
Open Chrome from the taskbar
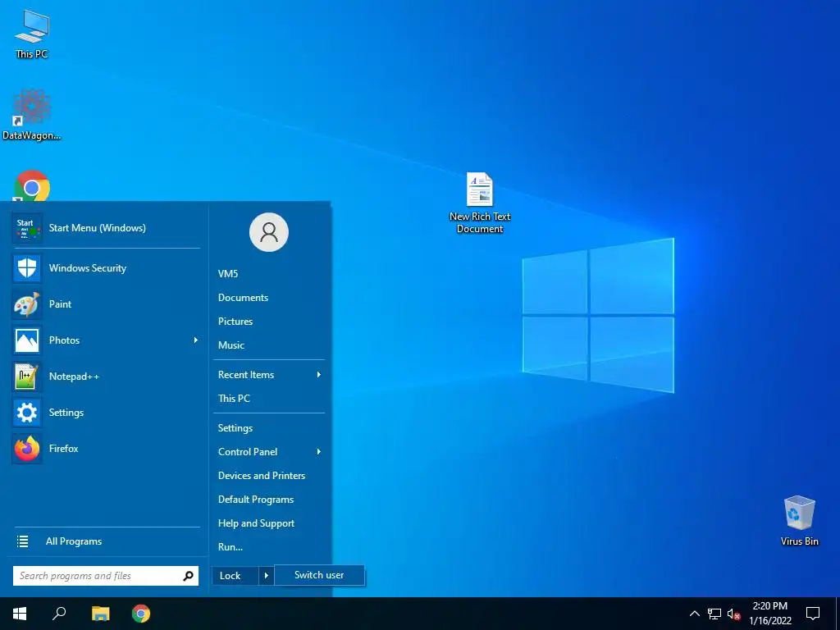[141, 614]
